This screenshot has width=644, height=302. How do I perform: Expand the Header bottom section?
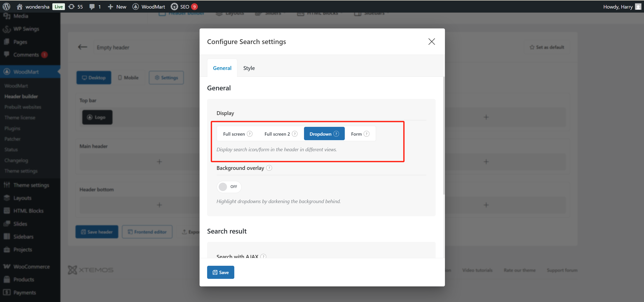pyautogui.click(x=159, y=205)
